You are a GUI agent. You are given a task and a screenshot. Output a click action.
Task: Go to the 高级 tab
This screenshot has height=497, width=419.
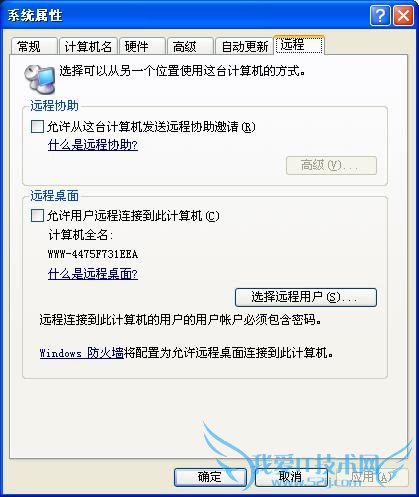point(190,46)
